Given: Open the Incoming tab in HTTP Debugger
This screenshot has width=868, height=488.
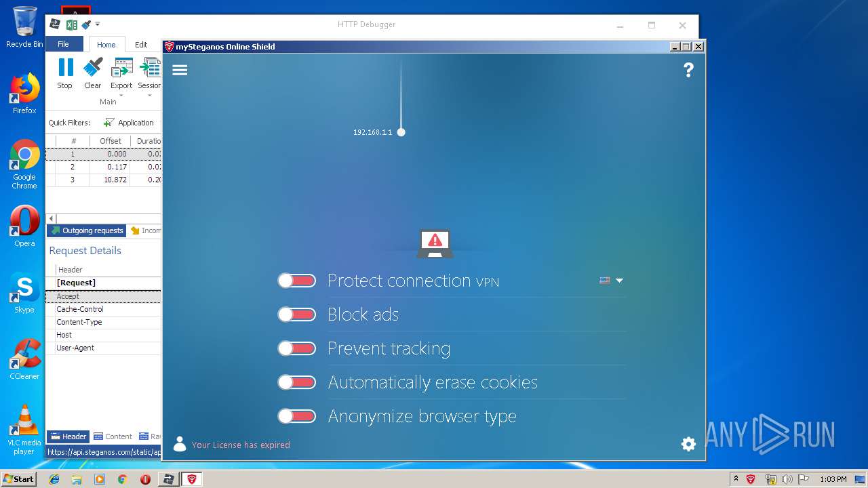Looking at the screenshot, I should pos(145,230).
